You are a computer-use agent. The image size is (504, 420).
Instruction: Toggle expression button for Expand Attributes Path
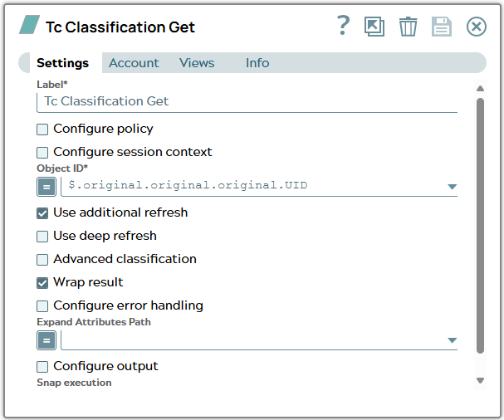46,340
